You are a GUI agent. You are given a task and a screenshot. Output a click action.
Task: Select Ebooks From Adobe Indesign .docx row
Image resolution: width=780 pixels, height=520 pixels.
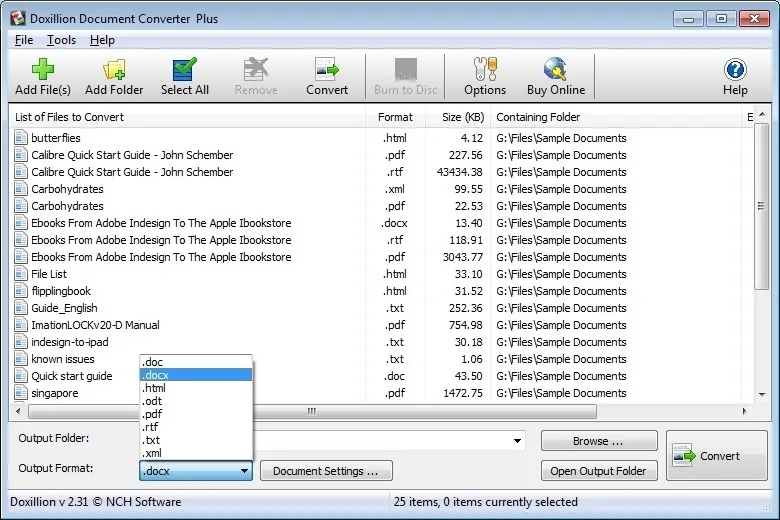pos(381,223)
